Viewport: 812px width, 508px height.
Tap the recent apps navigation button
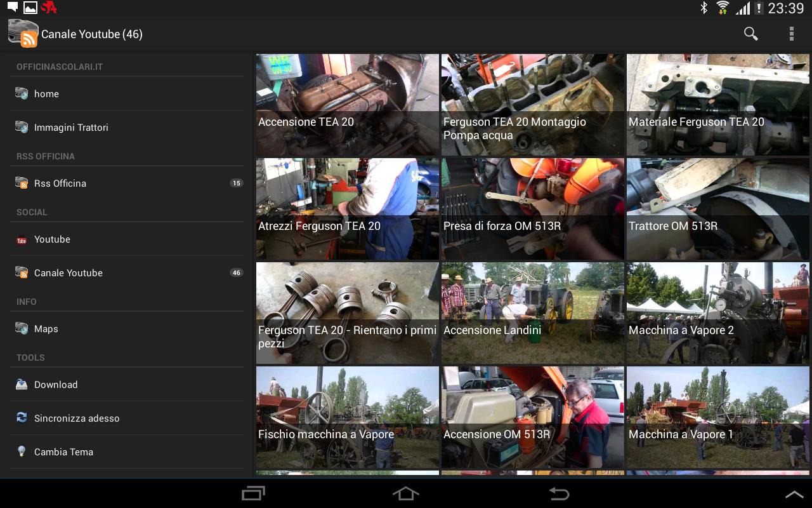(254, 493)
